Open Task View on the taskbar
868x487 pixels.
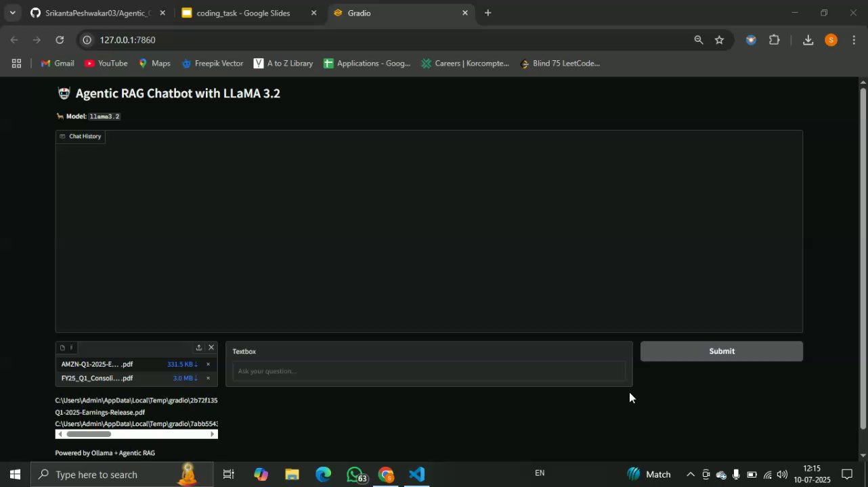(x=229, y=475)
